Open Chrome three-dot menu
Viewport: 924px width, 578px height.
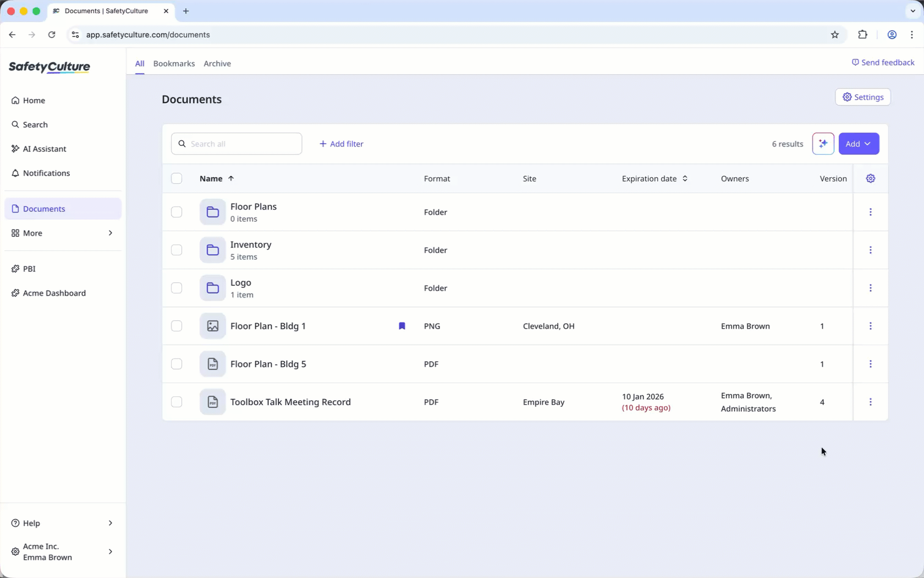[912, 35]
